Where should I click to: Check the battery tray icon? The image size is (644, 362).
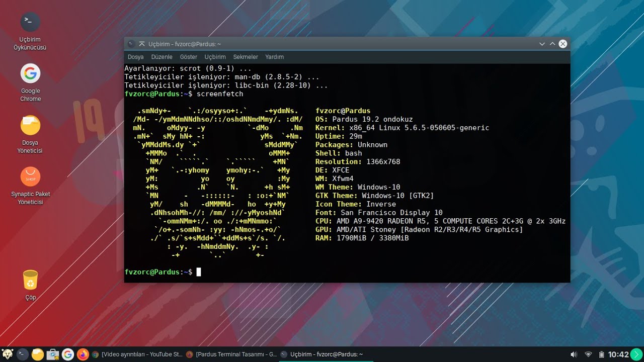pyautogui.click(x=601, y=354)
